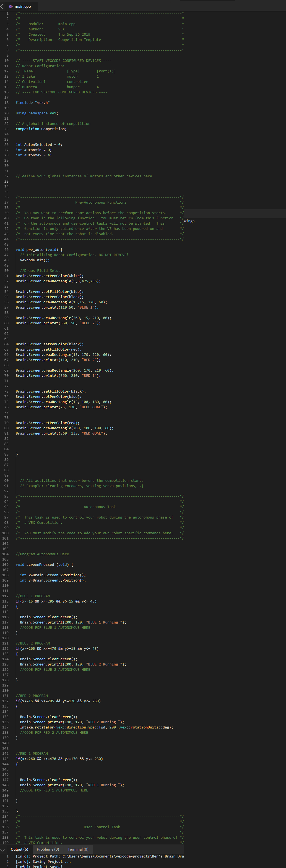Click the C++ file icon on main.cpp tab

click(11, 6)
